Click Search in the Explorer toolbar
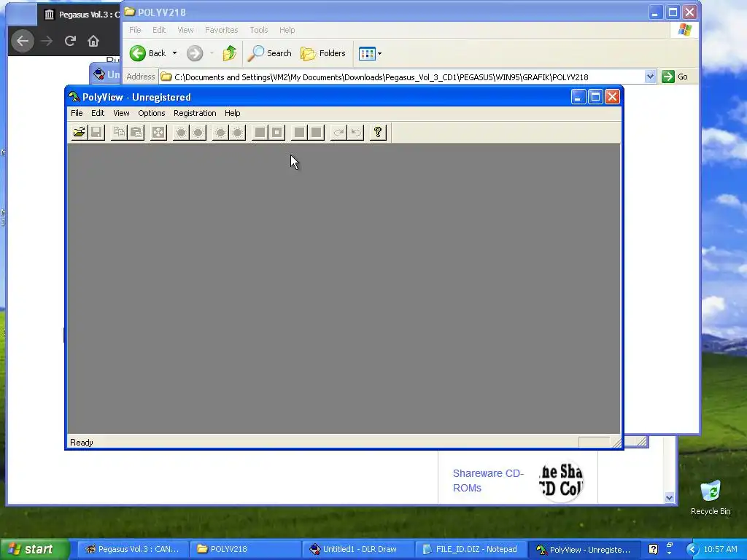This screenshot has width=747, height=560. tap(270, 53)
